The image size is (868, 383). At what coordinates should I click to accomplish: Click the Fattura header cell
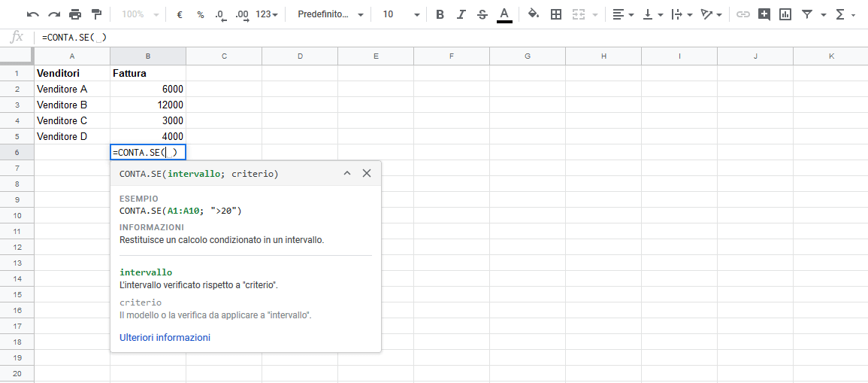(x=148, y=73)
